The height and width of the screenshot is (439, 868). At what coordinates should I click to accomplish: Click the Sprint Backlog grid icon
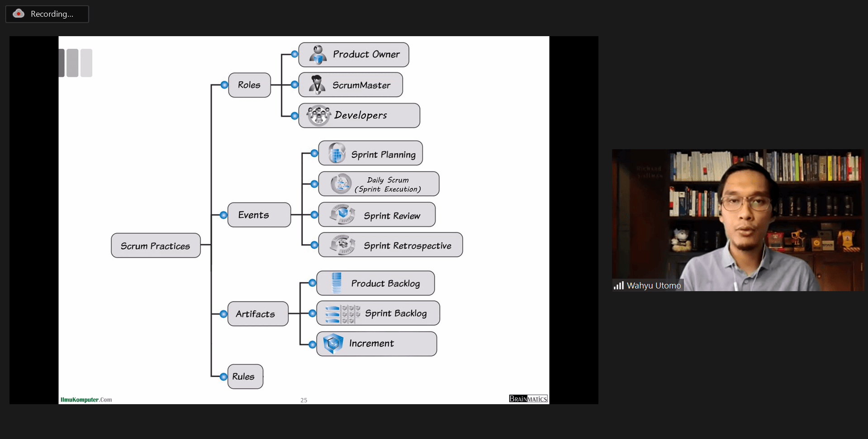(342, 313)
